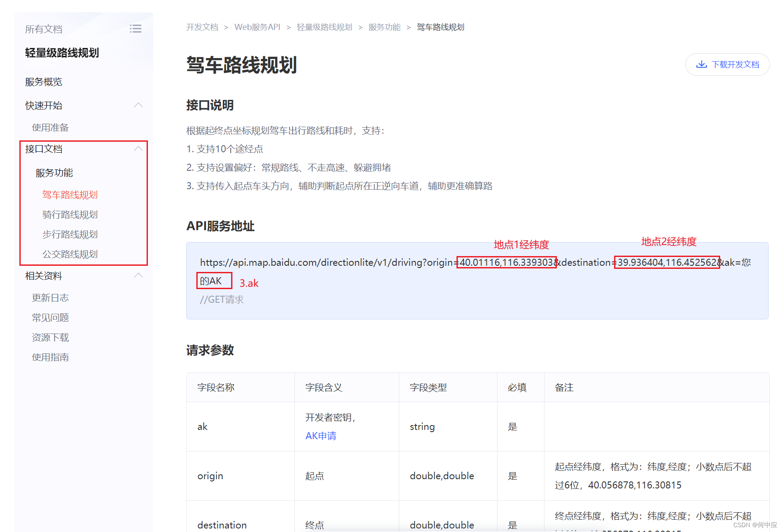Click 驾车路线规划 breadcrumb item
The height and width of the screenshot is (532, 784).
[x=440, y=27]
